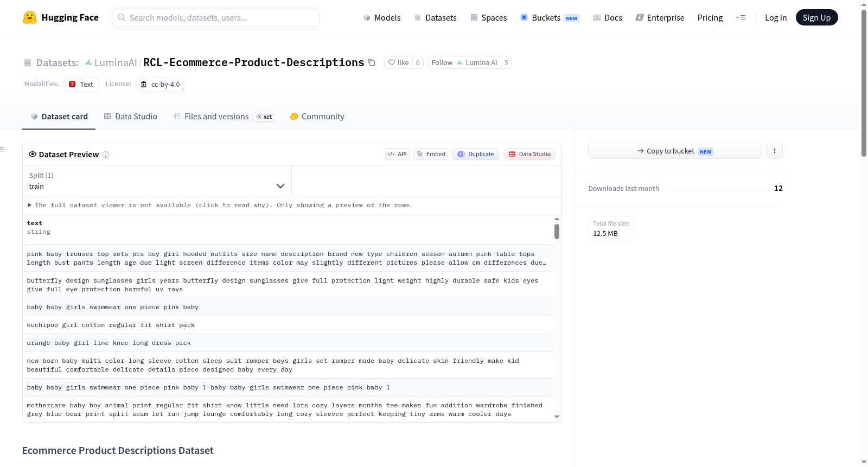Open Enterprise in the top navigation

click(660, 17)
